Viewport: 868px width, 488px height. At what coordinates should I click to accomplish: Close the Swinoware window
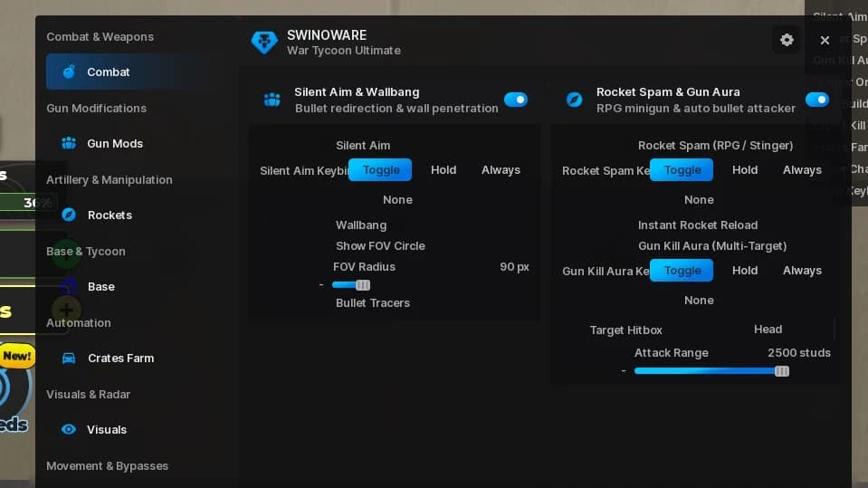tap(825, 40)
